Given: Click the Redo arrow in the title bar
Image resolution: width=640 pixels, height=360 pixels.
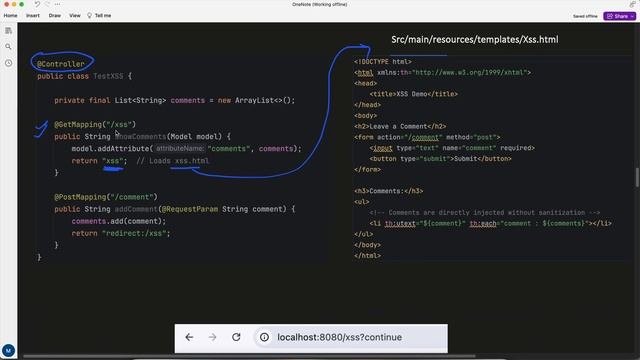Looking at the screenshot, I should pyautogui.click(x=47, y=4).
